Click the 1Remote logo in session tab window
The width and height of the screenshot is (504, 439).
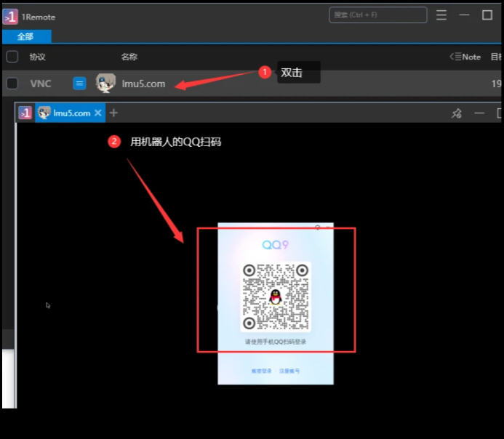[x=25, y=113]
